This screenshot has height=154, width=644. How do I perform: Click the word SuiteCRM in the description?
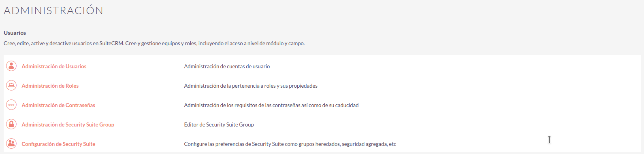(x=111, y=43)
